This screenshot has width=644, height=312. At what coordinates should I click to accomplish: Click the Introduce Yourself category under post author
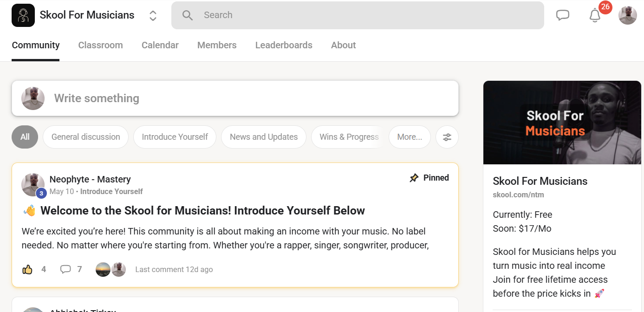click(x=111, y=192)
